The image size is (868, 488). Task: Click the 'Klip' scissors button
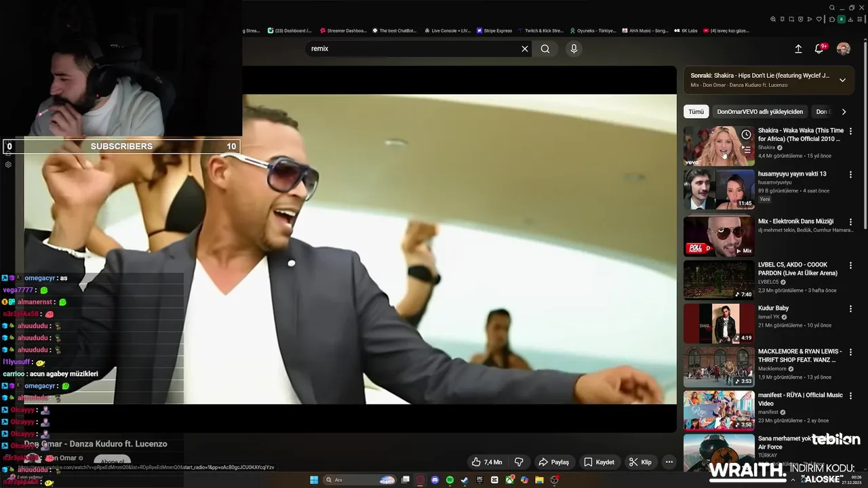[x=640, y=462]
